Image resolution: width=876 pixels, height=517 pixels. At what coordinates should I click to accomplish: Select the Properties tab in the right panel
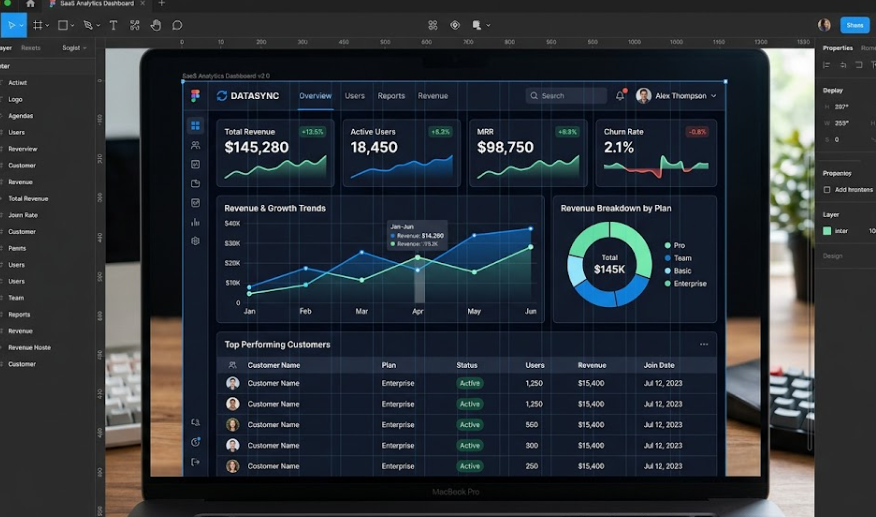[x=837, y=48]
